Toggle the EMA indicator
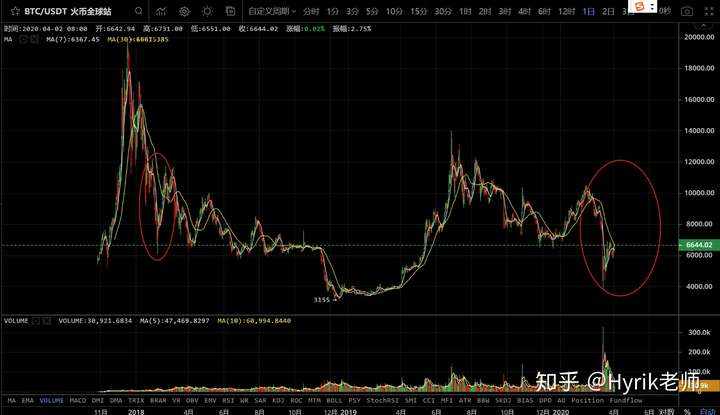 click(28, 400)
